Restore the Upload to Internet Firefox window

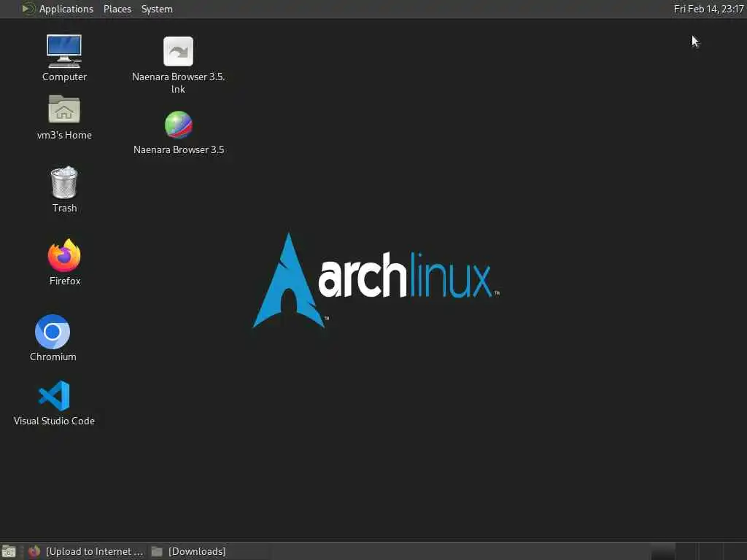click(86, 551)
